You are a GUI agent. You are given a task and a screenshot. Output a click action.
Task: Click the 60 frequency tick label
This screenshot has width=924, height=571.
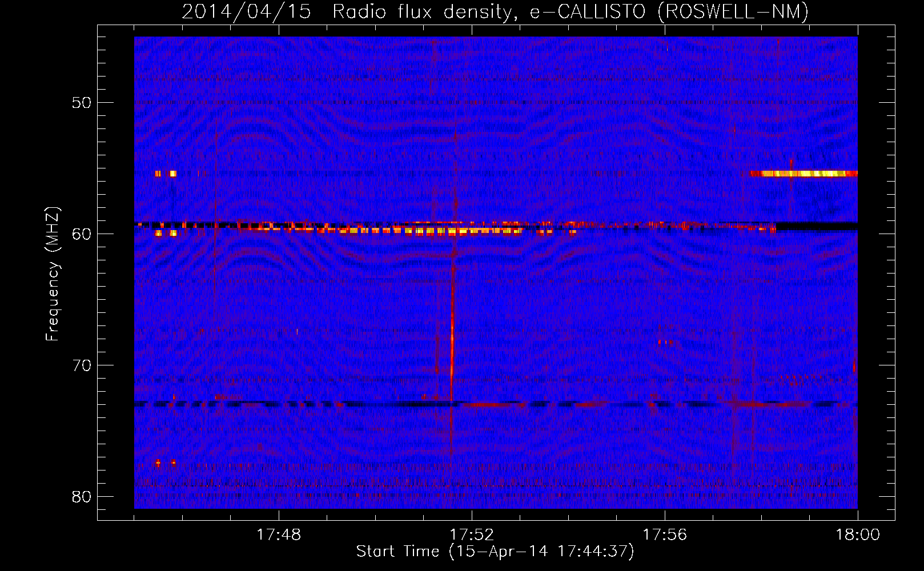[x=82, y=234]
